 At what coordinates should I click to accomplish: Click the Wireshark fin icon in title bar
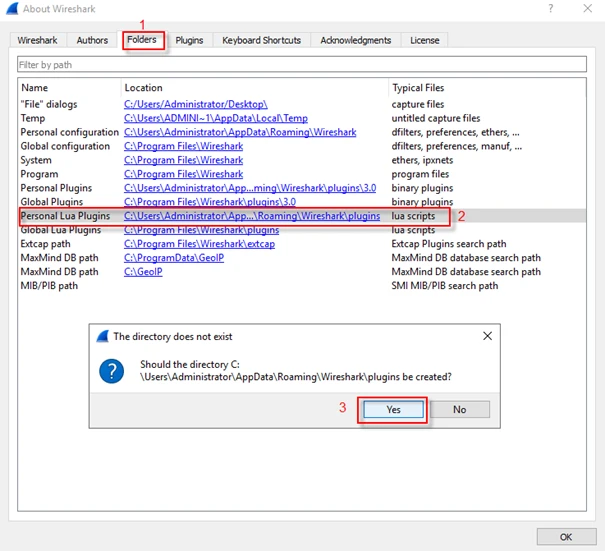(12, 9)
